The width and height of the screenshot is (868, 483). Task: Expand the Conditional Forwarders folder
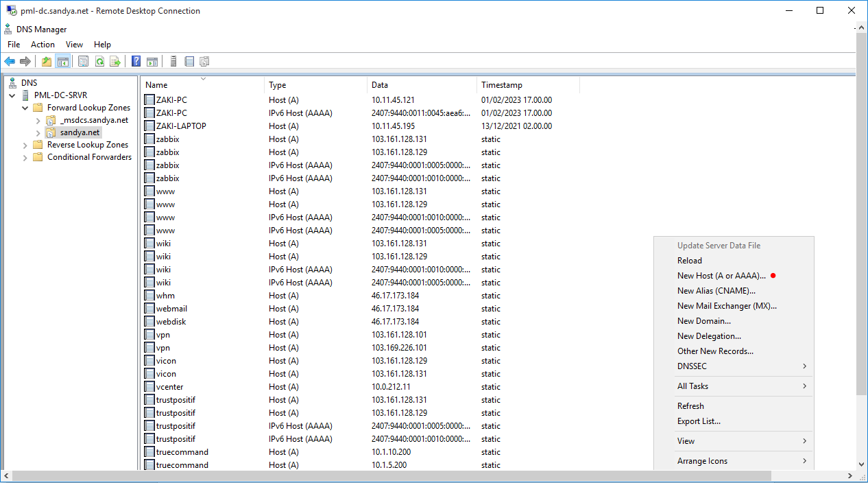tap(25, 157)
